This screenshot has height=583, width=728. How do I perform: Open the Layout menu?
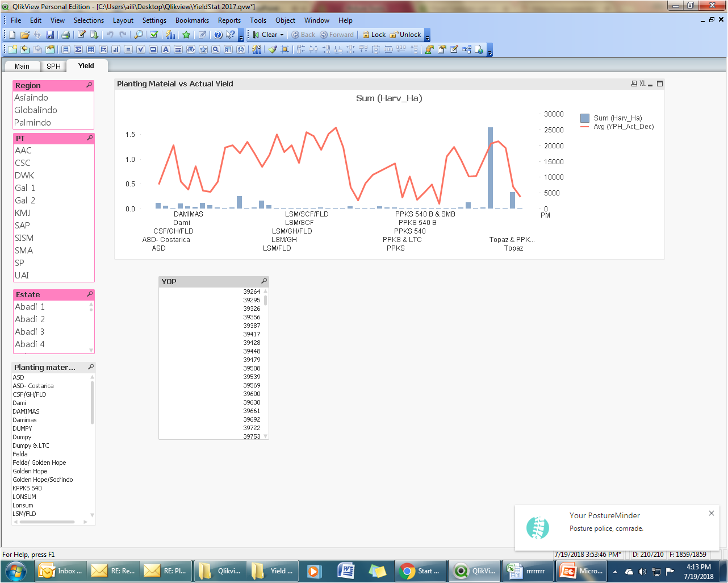coord(123,20)
